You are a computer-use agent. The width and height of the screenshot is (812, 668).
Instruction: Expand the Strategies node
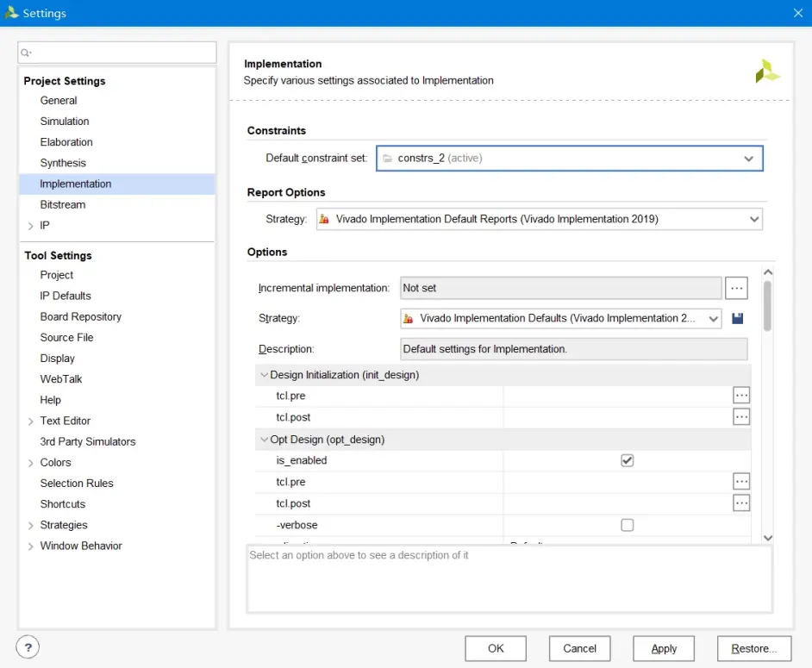click(30, 525)
